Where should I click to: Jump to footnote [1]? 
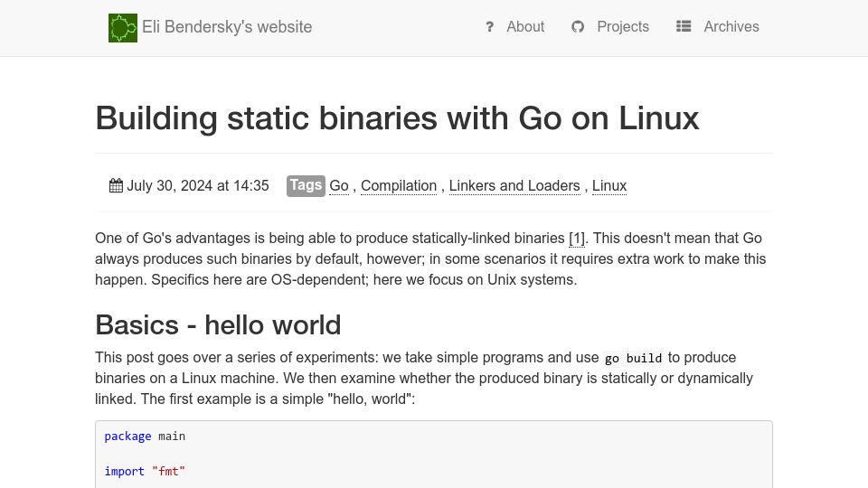pyautogui.click(x=577, y=238)
